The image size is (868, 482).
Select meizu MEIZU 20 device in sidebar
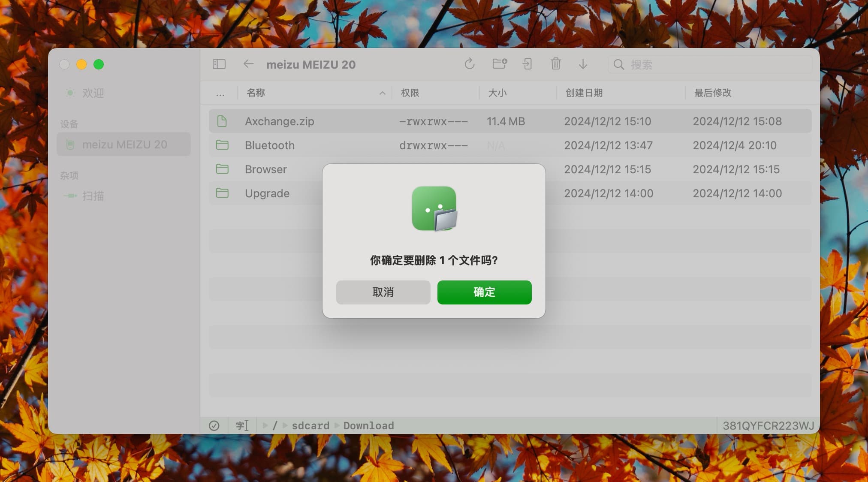coord(124,145)
